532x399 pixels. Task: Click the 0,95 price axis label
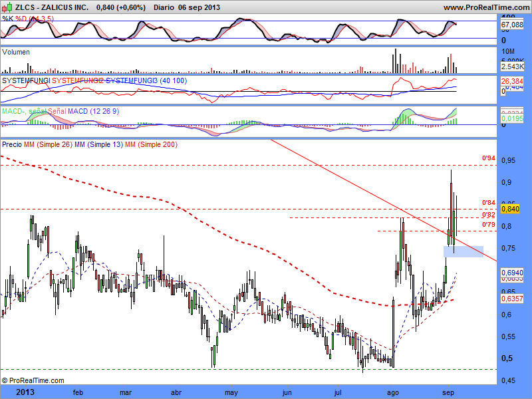pos(508,160)
